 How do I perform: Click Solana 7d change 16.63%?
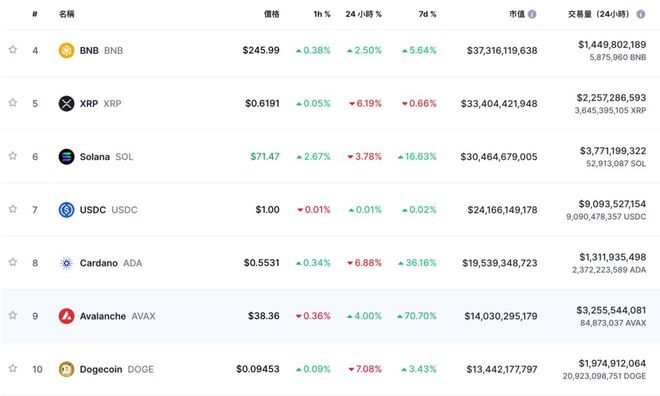tap(417, 156)
